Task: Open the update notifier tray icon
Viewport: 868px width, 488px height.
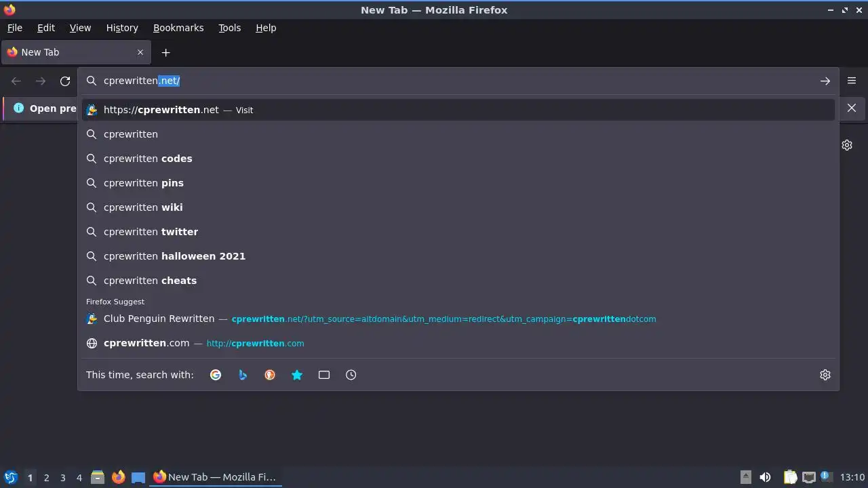Action: pos(826,477)
